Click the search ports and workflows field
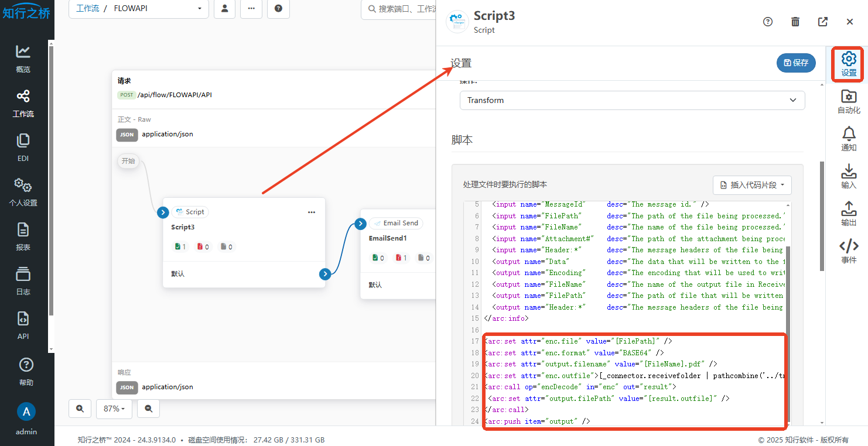Screen dimensions: 868x446 tap(398, 9)
